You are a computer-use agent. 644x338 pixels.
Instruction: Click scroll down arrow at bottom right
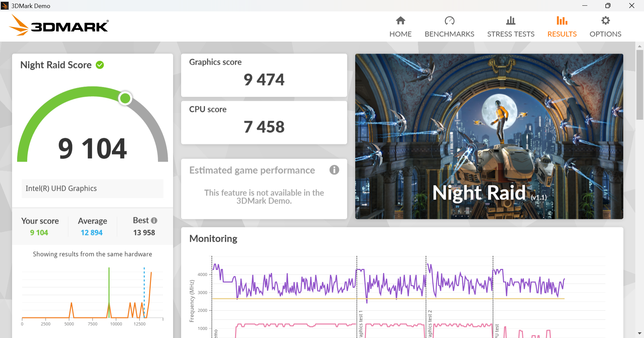(x=640, y=334)
